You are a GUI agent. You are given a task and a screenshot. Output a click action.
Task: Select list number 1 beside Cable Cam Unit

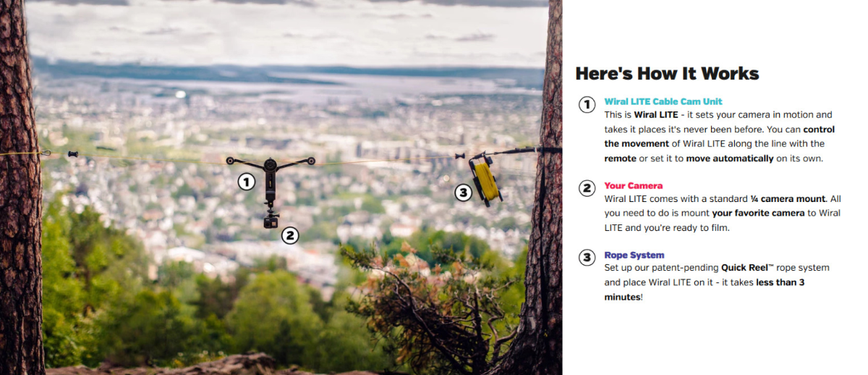[x=587, y=105]
